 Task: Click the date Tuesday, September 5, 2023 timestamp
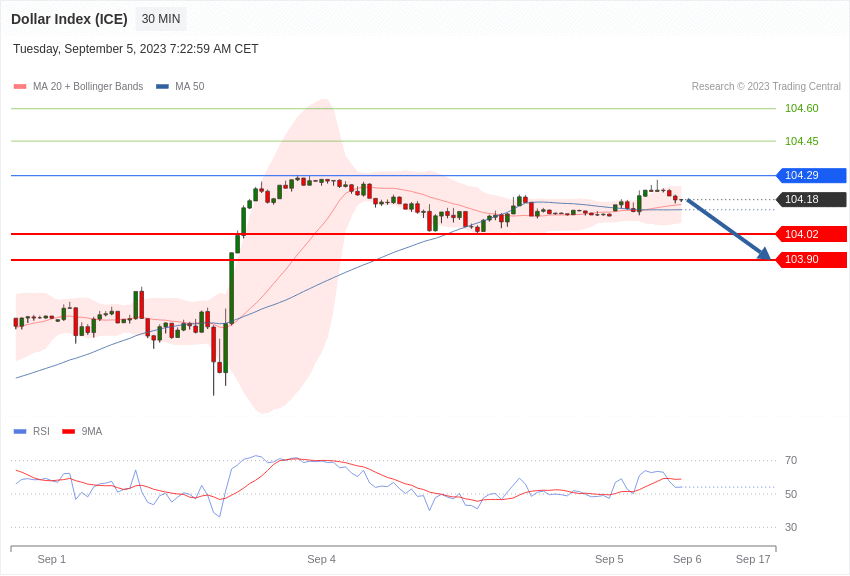click(x=136, y=49)
